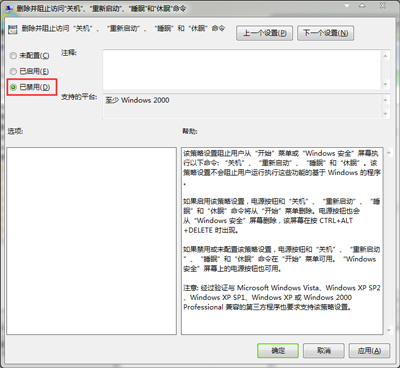Select the 已启用(E) radio option
The height and width of the screenshot is (368, 400).
pos(30,71)
